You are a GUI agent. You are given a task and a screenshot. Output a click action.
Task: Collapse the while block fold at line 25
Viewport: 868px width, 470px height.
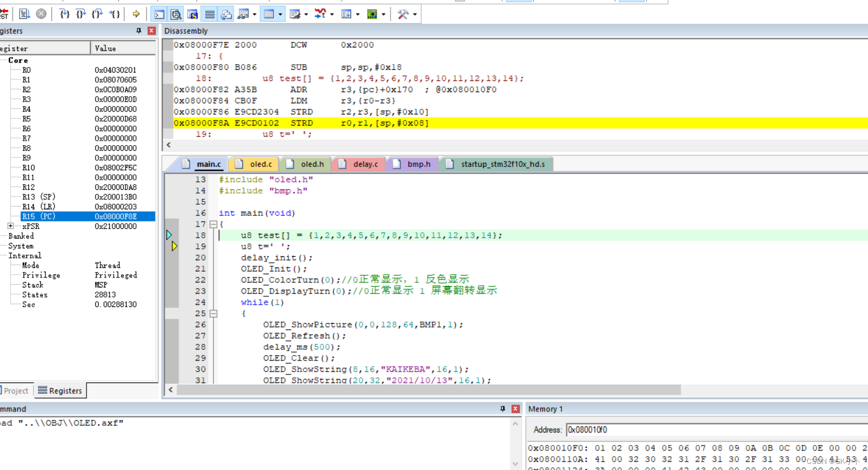click(213, 313)
